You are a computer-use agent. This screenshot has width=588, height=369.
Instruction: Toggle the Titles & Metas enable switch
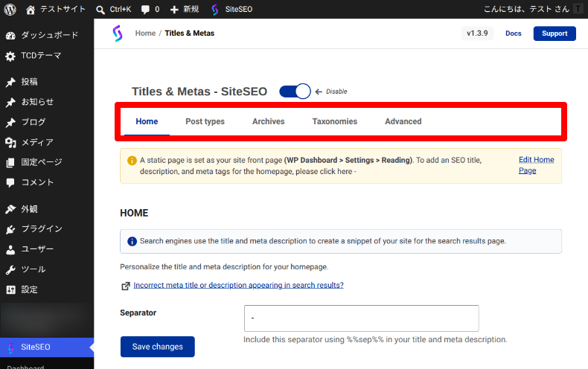[295, 91]
